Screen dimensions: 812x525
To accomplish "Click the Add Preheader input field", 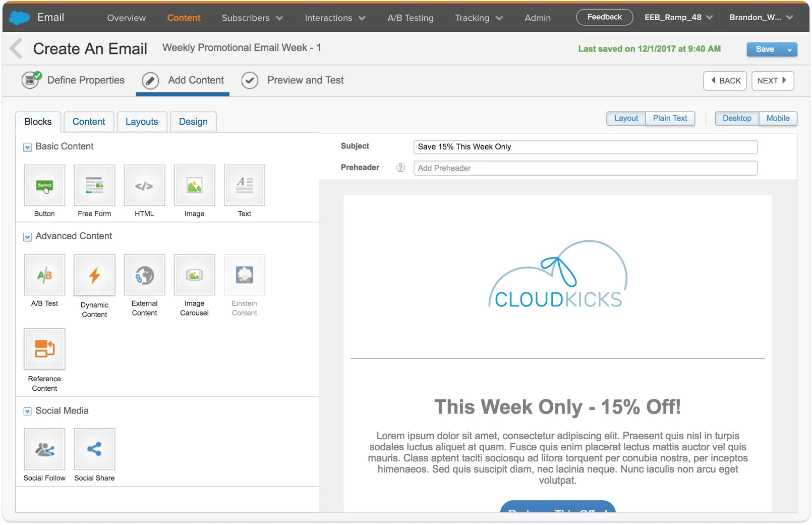I will click(x=585, y=168).
